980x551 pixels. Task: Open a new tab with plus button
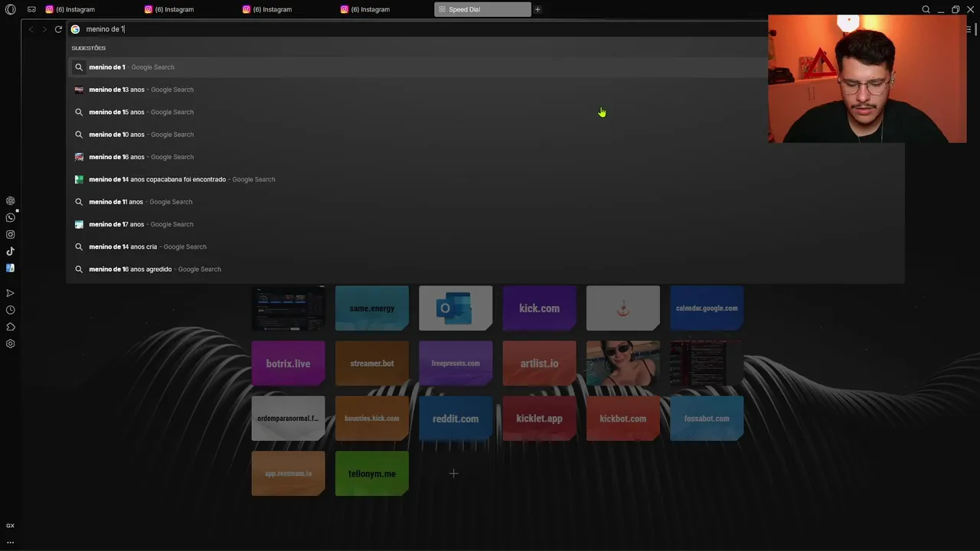pos(537,9)
